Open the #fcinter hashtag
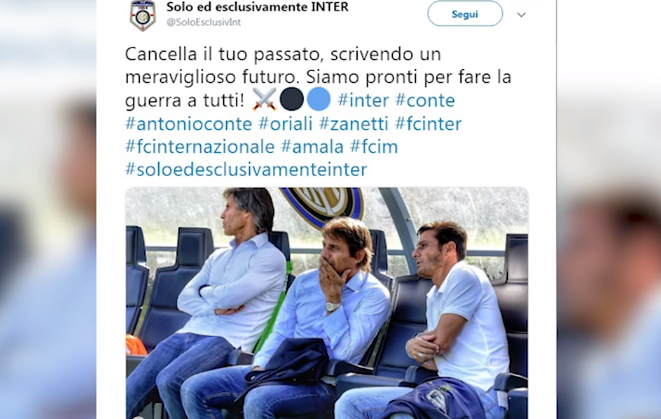The height and width of the screenshot is (419, 661). (428, 124)
